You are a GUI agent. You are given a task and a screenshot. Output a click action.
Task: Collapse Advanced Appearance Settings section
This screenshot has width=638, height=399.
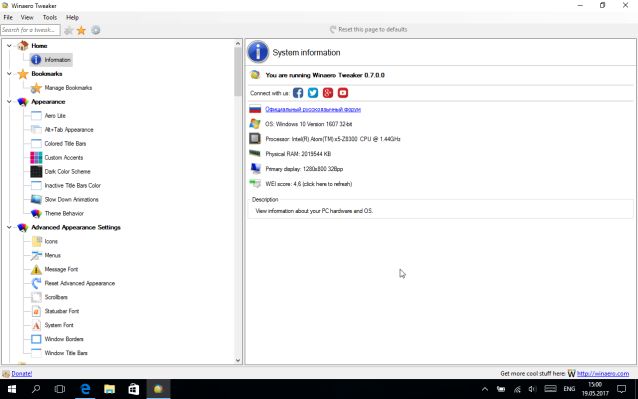click(9, 227)
